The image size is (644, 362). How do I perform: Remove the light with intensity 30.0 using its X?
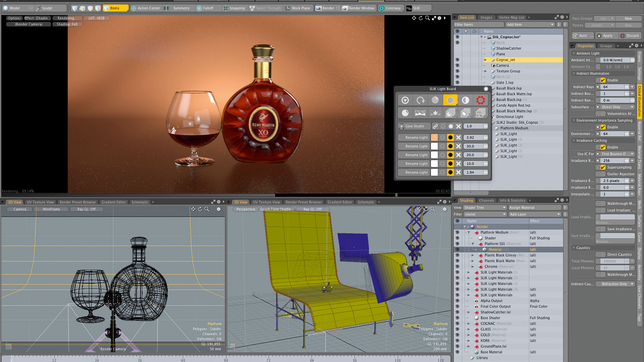pyautogui.click(x=458, y=146)
